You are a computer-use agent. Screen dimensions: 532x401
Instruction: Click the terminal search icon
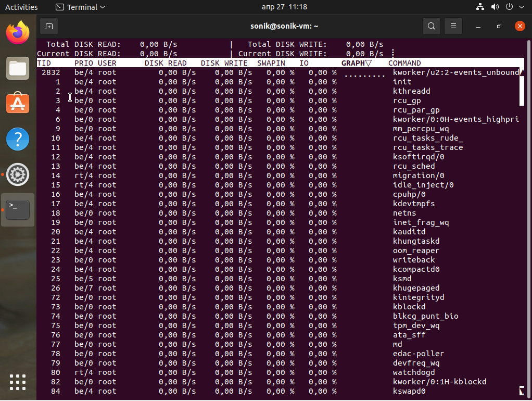pyautogui.click(x=431, y=26)
